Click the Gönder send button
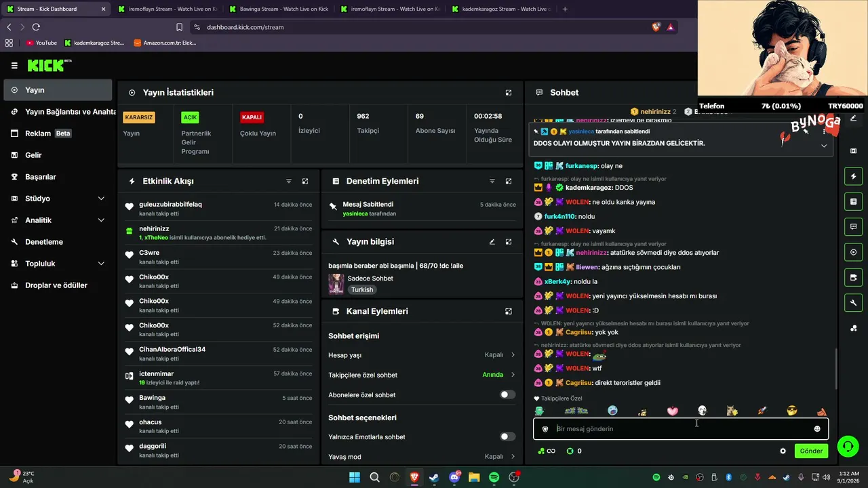The image size is (868, 488). point(811,451)
